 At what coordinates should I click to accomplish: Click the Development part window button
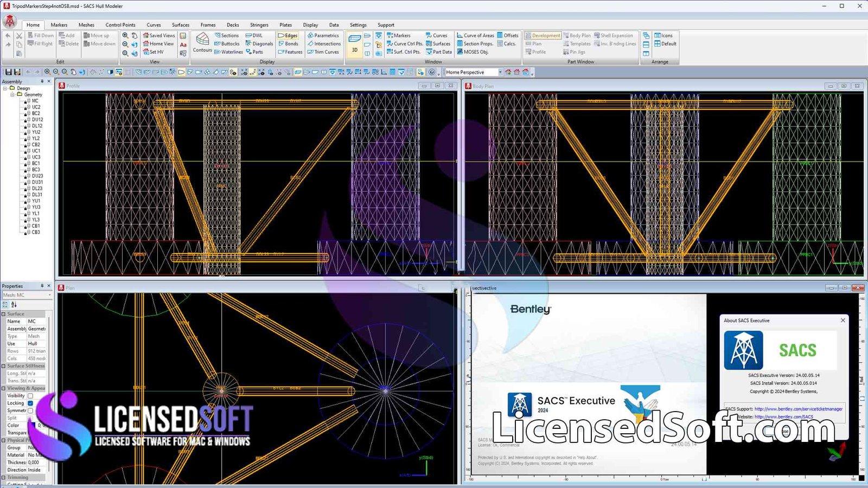[543, 35]
